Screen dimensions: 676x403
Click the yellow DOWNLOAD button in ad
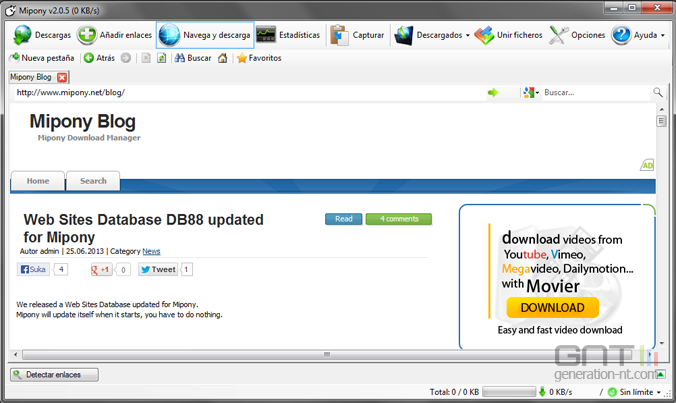(x=551, y=307)
